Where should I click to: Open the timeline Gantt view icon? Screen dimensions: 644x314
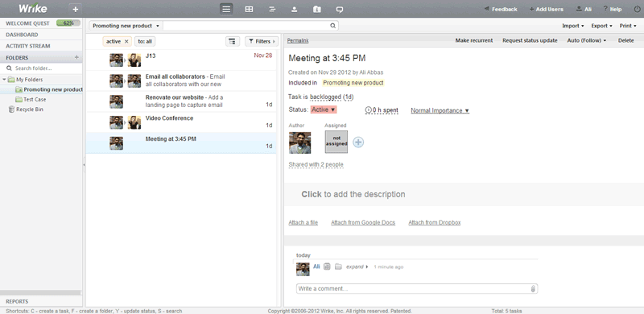tap(271, 9)
